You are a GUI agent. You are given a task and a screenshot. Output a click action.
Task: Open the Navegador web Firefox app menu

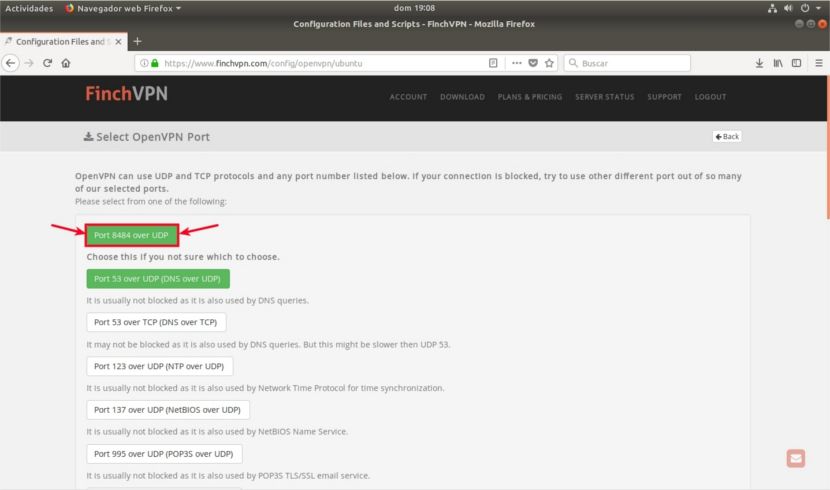[x=123, y=8]
